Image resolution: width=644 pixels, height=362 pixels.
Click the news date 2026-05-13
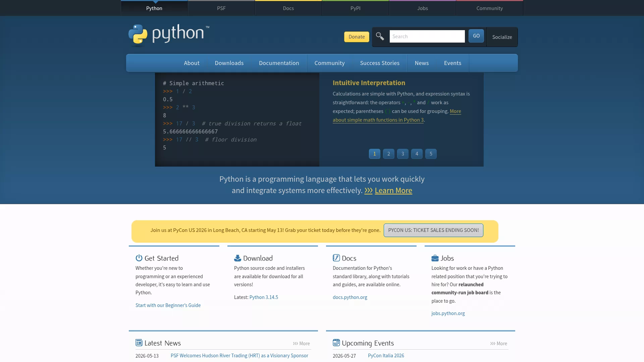click(x=147, y=356)
